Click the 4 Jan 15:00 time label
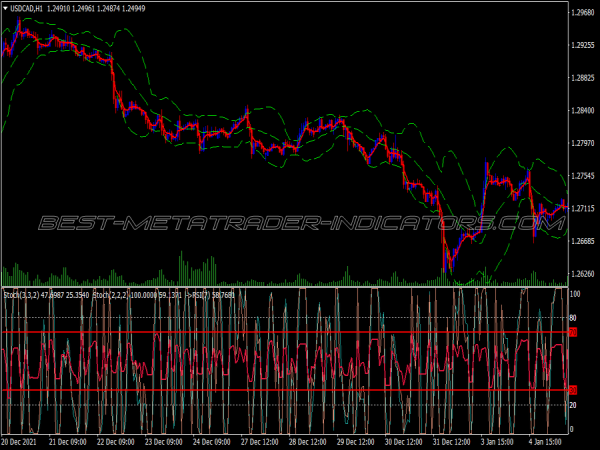The height and width of the screenshot is (450, 600). tap(546, 442)
